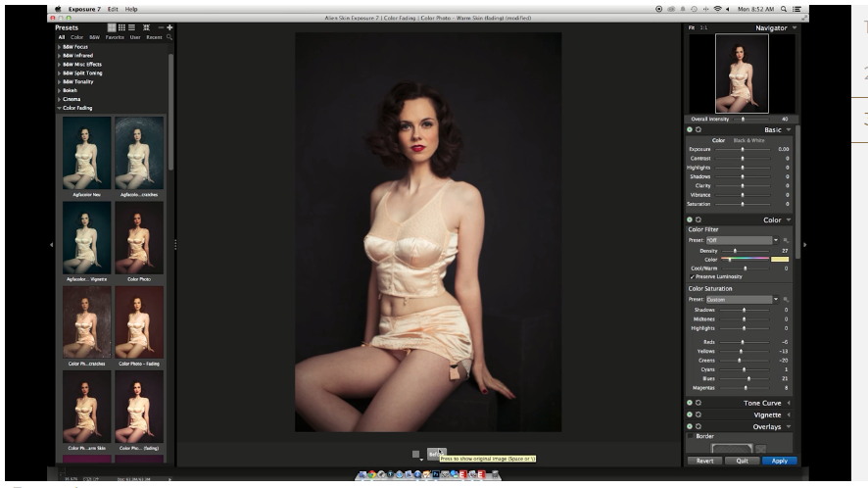Click Color Saturation preset save icon
Viewport: 868px width, 488px height.
(786, 300)
